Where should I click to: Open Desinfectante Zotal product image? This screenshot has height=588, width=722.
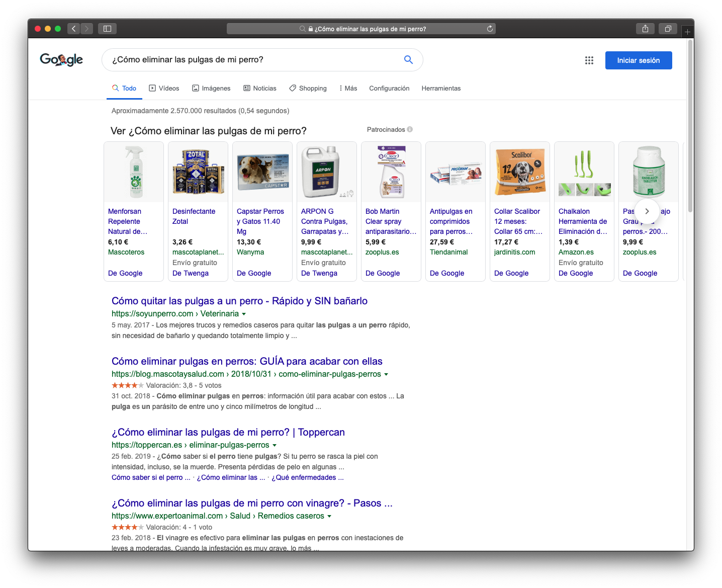click(x=198, y=172)
